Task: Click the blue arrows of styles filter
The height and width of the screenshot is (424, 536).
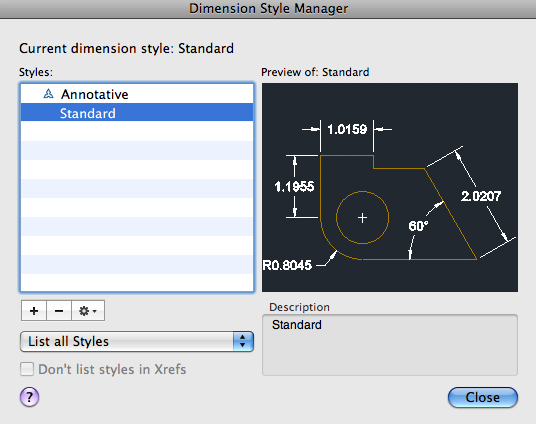Action: tap(243, 341)
